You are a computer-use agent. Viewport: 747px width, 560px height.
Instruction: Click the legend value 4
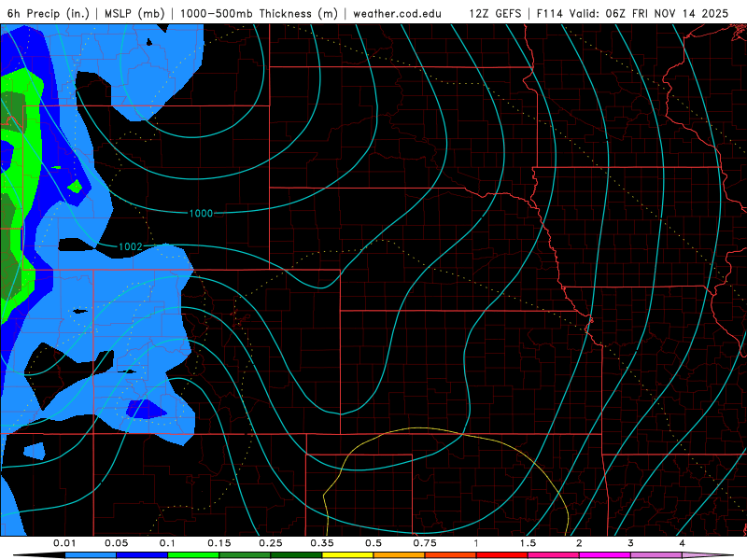[x=683, y=543]
